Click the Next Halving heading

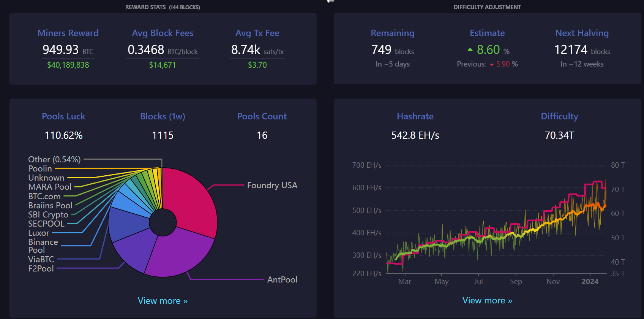click(582, 33)
